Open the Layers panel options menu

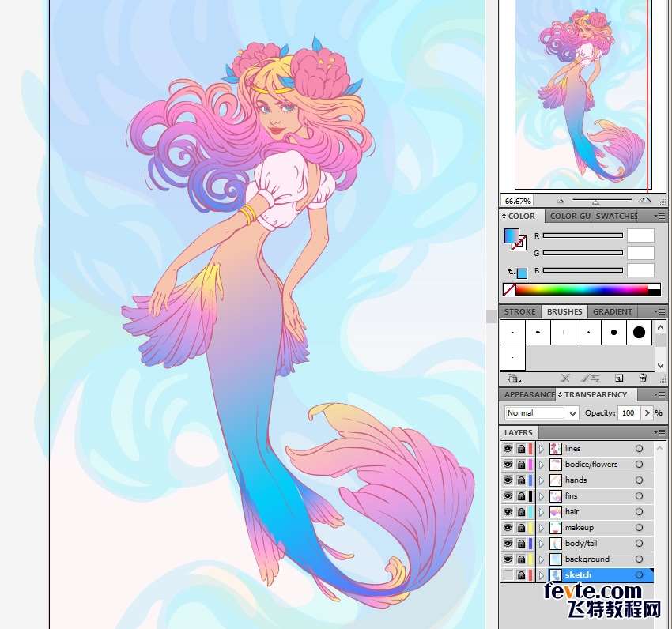tap(660, 433)
